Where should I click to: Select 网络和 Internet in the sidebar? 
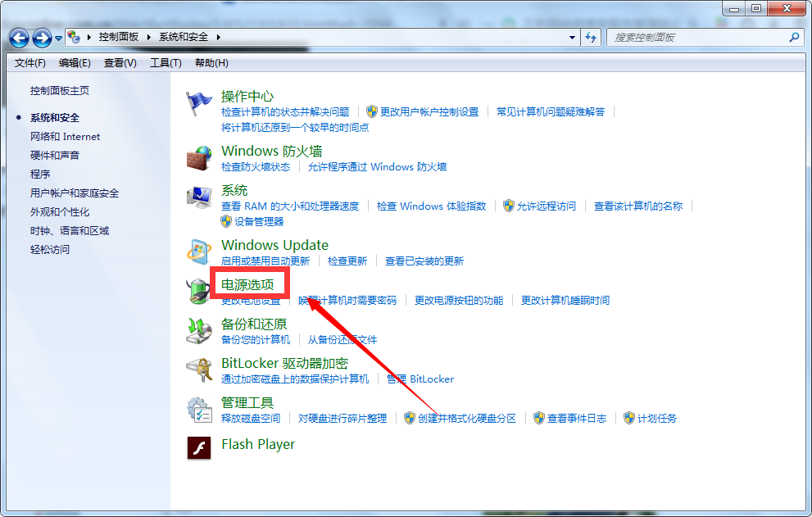pyautogui.click(x=66, y=137)
